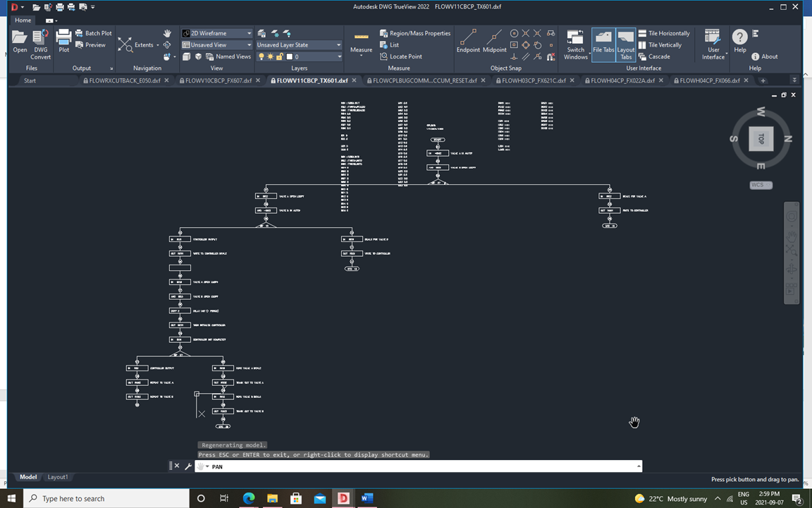Open the Layout1 tab

point(58,477)
